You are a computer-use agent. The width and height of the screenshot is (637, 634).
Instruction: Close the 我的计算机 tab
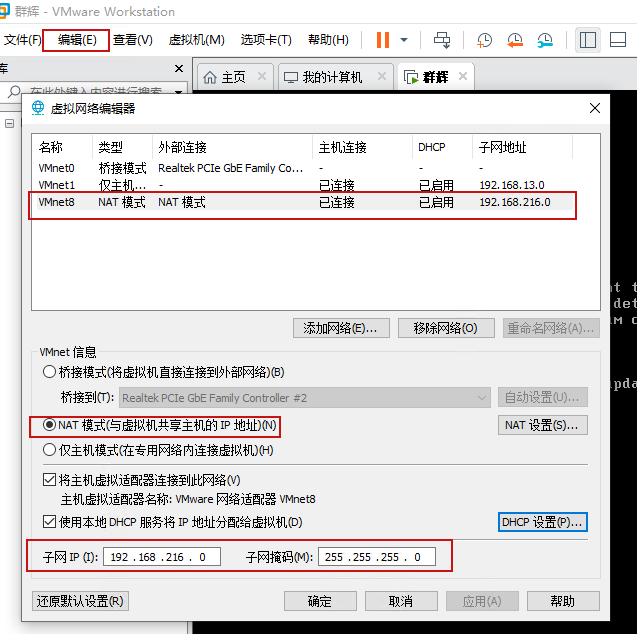[x=382, y=76]
